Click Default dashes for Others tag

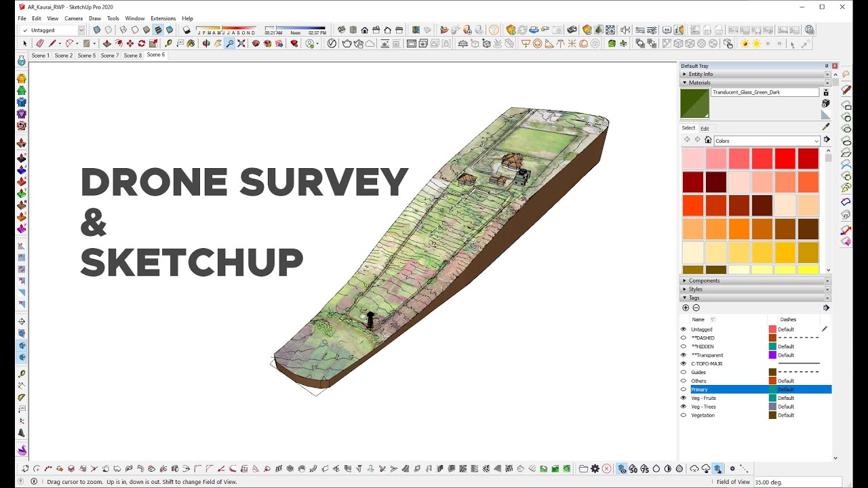coord(786,381)
